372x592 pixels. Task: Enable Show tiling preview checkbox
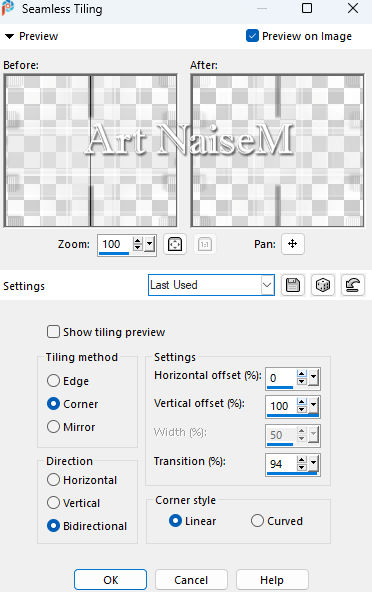click(x=53, y=332)
